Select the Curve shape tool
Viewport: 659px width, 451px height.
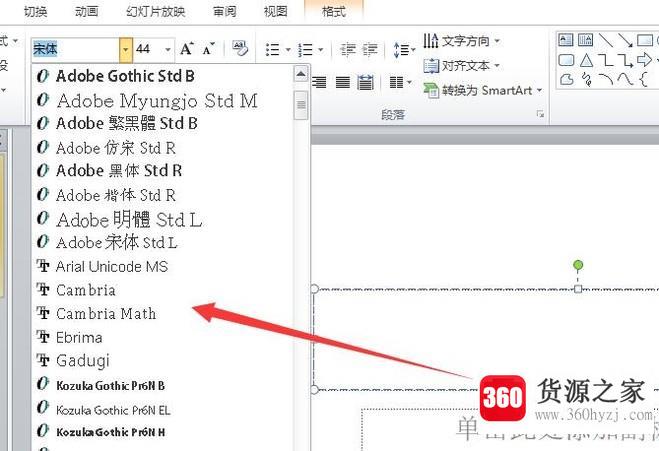[625, 79]
